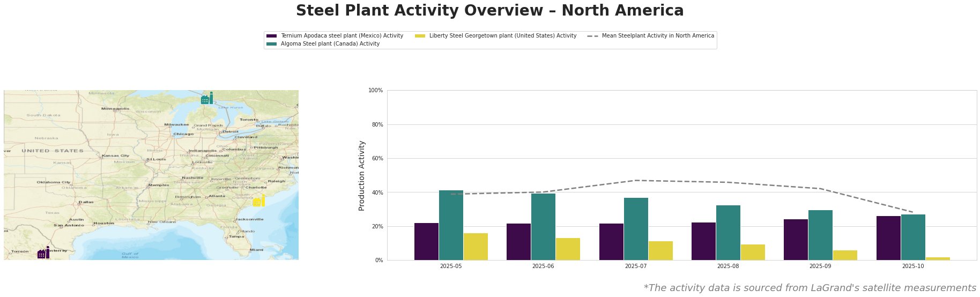
Task: Click the teal Algoma Steel legend swatch
Action: click(x=271, y=44)
